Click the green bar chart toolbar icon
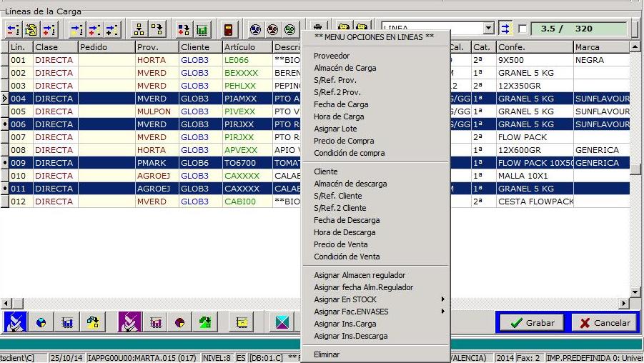 [x=202, y=30]
